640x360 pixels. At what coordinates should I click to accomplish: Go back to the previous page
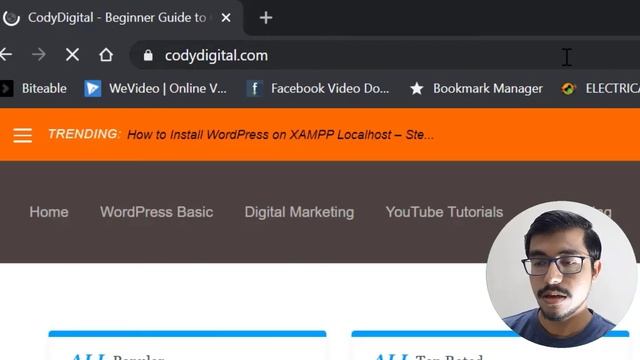tap(6, 55)
